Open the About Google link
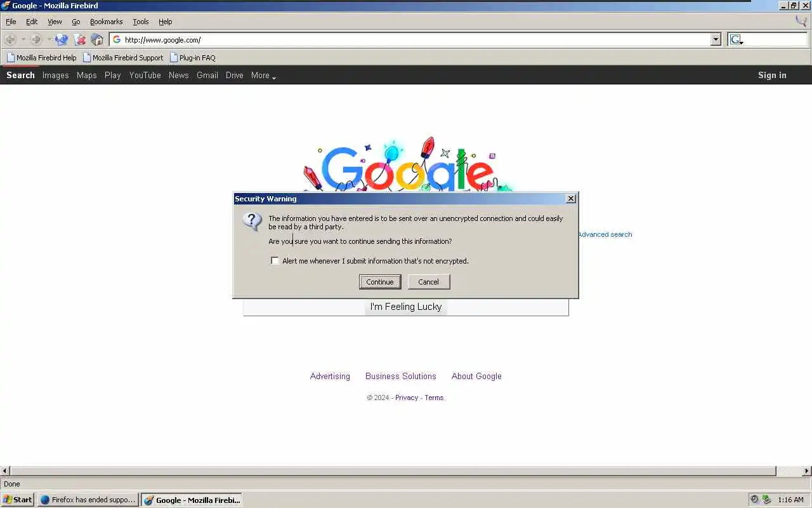The width and height of the screenshot is (812, 508). coord(476,376)
